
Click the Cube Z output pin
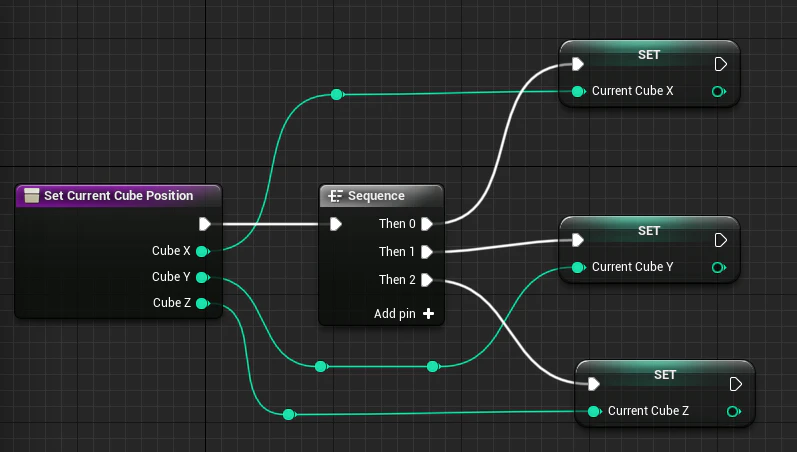click(202, 304)
